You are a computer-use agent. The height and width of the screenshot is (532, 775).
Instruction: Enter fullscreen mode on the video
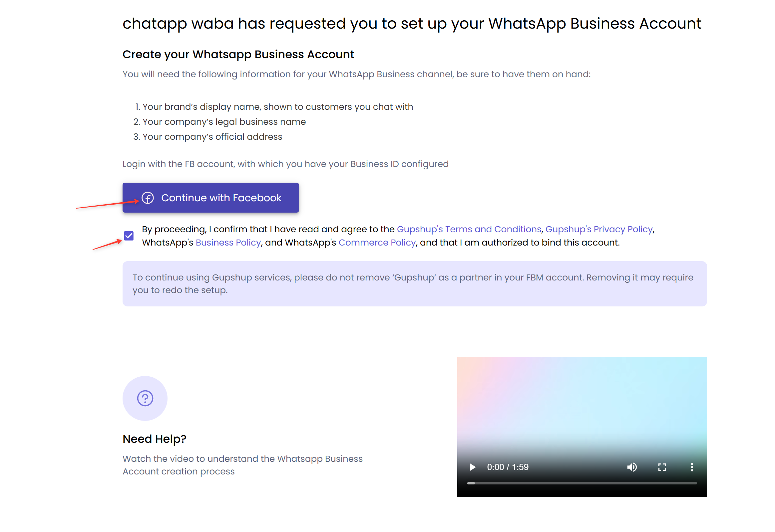662,467
